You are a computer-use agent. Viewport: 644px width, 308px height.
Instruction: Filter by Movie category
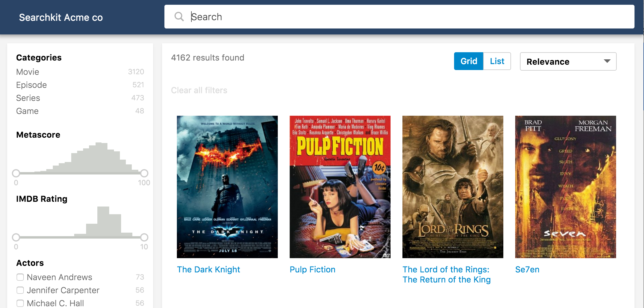pyautogui.click(x=80, y=72)
